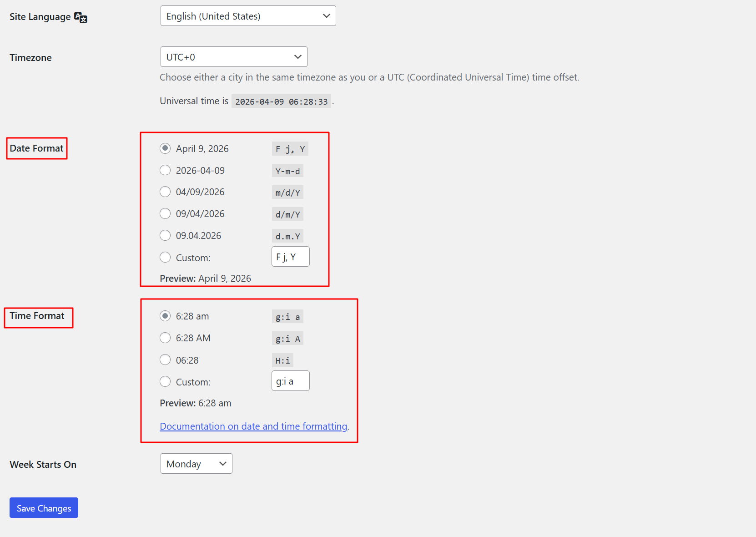Click the Site Language label text

point(40,17)
